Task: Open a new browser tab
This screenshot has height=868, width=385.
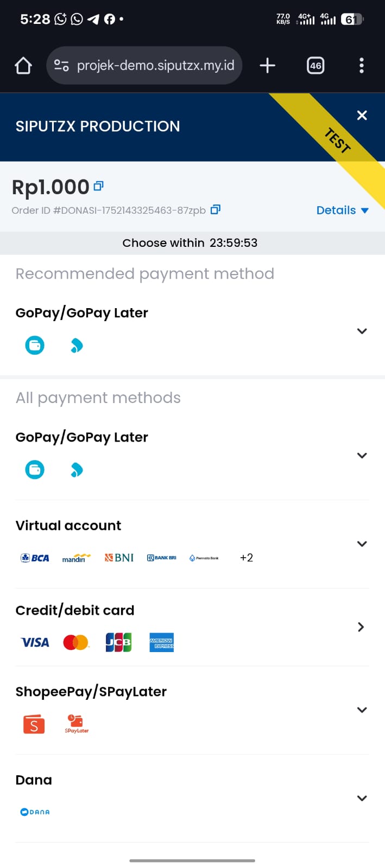Action: (267, 66)
